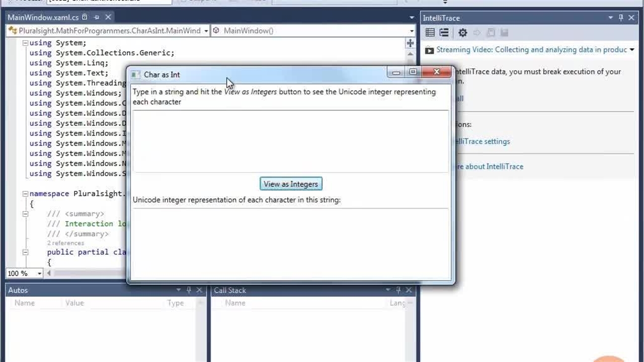644x362 pixels.
Task: Open the IntelliTrace settings gear
Action: pyautogui.click(x=462, y=33)
